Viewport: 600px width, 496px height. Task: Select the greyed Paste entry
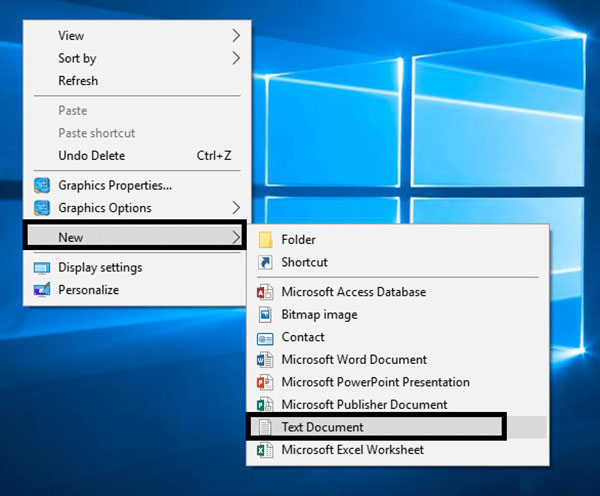click(x=137, y=111)
